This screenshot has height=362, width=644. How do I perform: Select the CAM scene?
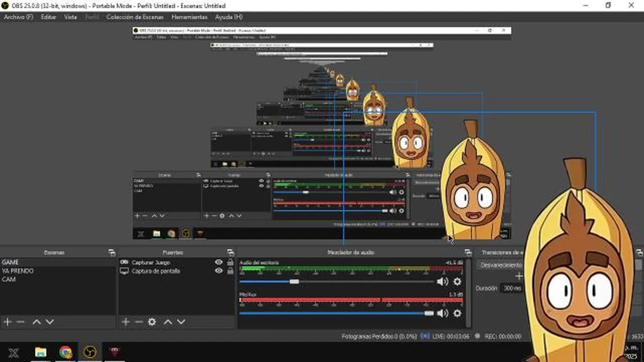[x=58, y=280]
